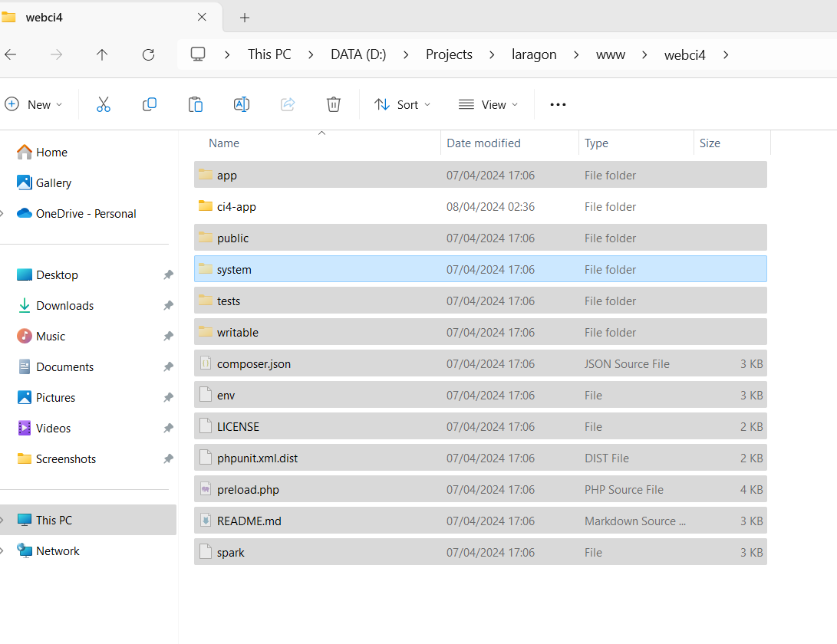837x644 pixels.
Task: Select the system folder row
Action: point(480,269)
